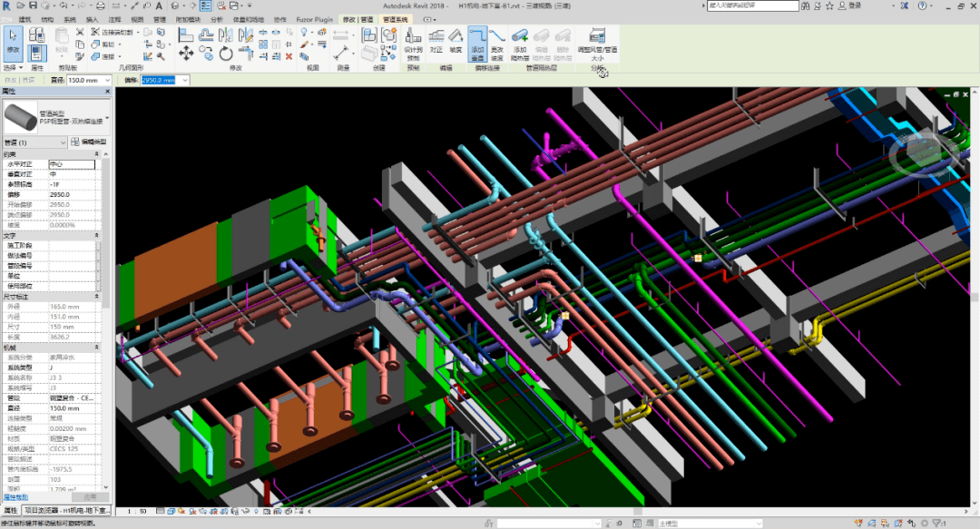Image resolution: width=980 pixels, height=529 pixels.
Task: Open the 偏移 2950.0 mm dropdown
Action: pyautogui.click(x=184, y=80)
